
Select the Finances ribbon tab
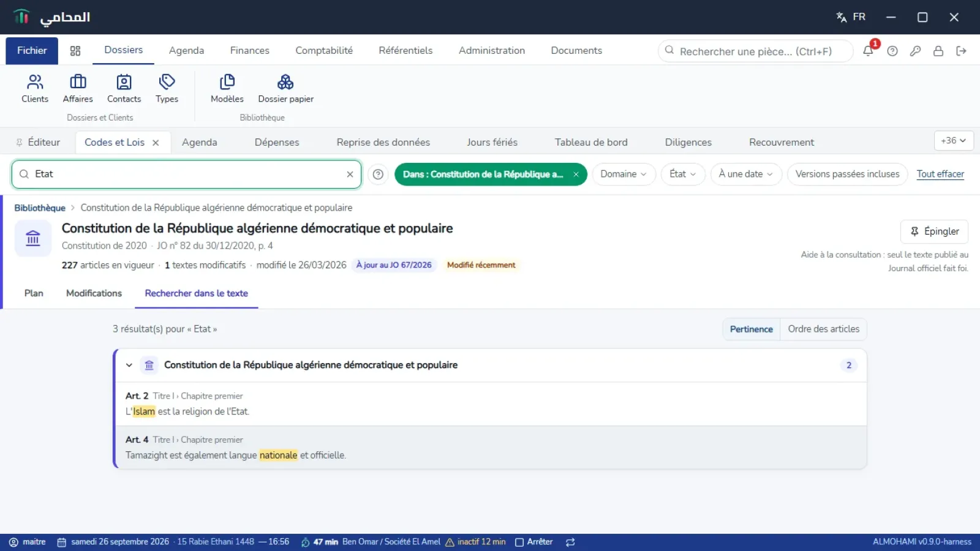[249, 51]
